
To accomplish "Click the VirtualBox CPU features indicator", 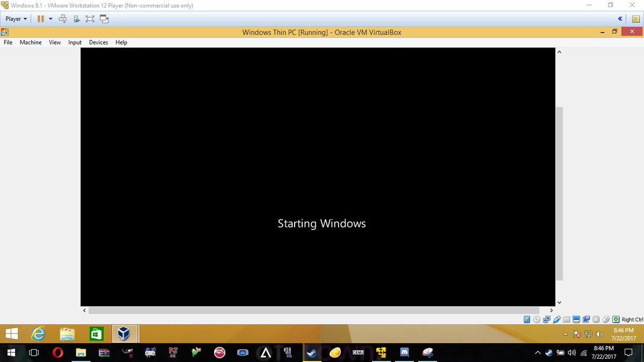I will pos(596,320).
